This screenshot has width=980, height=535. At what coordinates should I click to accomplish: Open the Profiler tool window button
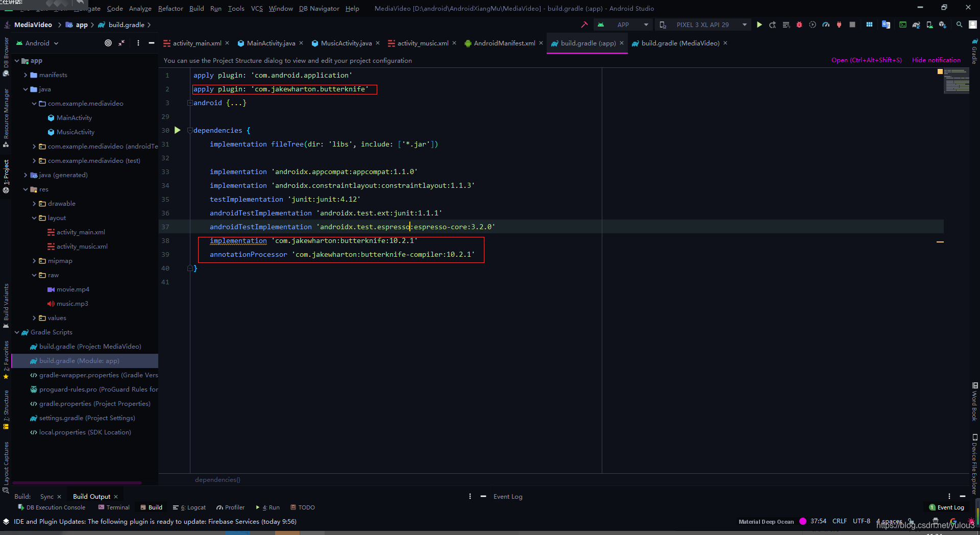coord(231,507)
